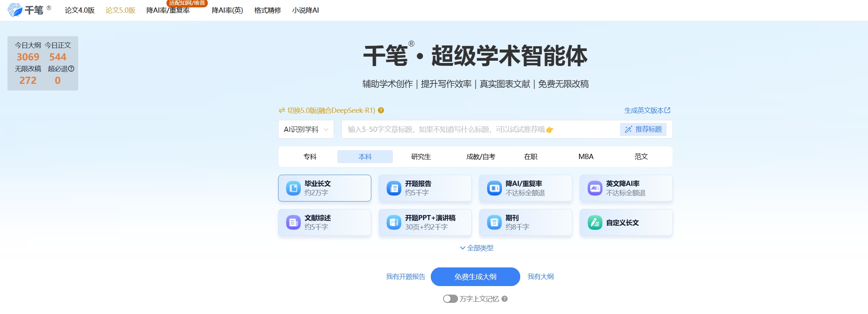Click the 超必退 count 0
This screenshot has width=868, height=314.
tap(58, 80)
